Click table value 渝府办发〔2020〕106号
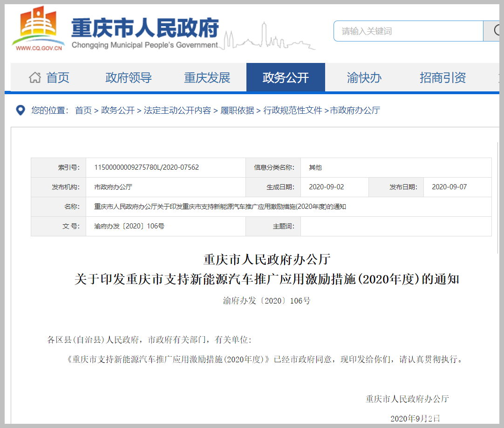Viewport: 504px width, 428px height. [x=129, y=226]
